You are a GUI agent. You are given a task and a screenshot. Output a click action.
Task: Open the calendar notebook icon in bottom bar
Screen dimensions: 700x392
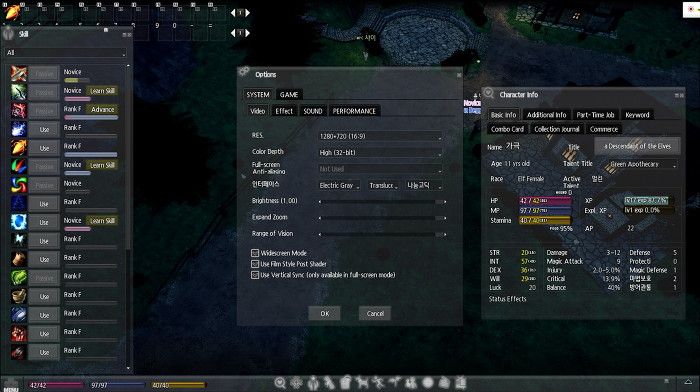462,383
